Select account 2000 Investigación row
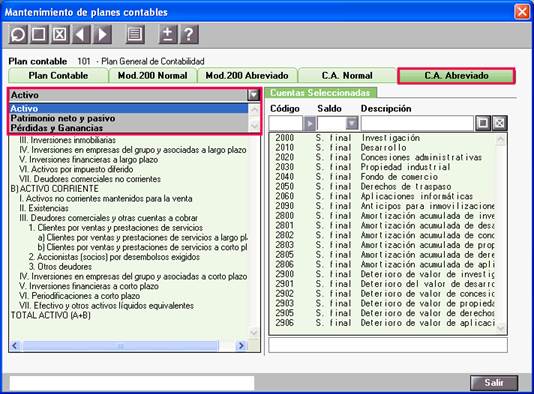Image resolution: width=534 pixels, height=394 pixels. [382, 138]
